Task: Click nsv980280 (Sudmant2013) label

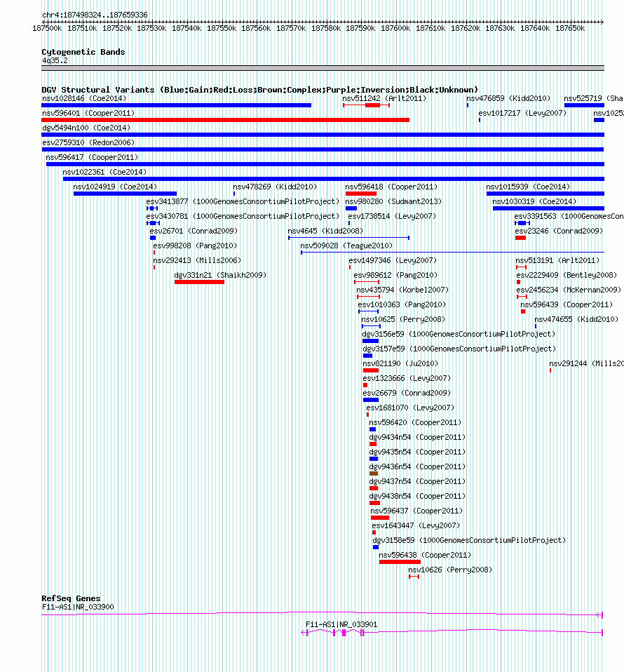Action: tap(393, 201)
